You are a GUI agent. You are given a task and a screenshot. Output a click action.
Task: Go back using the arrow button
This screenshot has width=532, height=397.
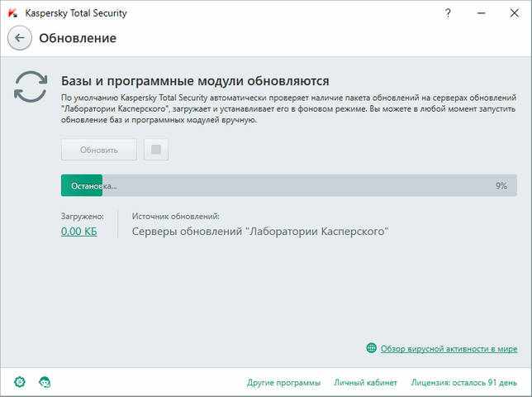click(20, 38)
